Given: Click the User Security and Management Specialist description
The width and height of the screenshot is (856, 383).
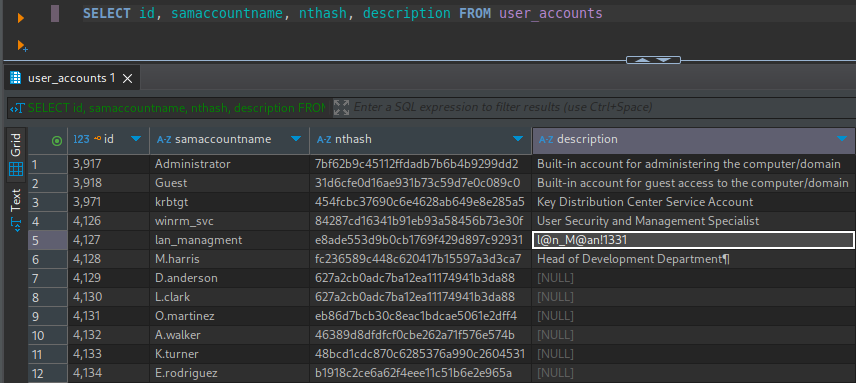Looking at the screenshot, I should [694, 221].
